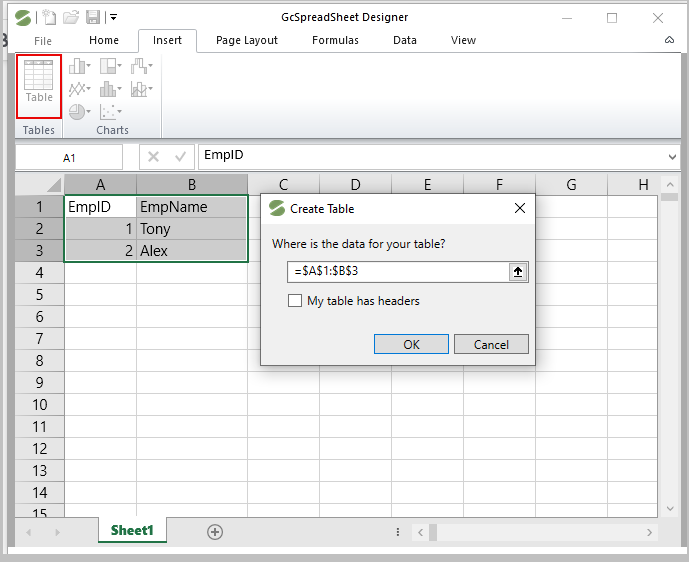Click cell containing Alex
Viewport: 689px width, 562px height.
[x=192, y=250]
